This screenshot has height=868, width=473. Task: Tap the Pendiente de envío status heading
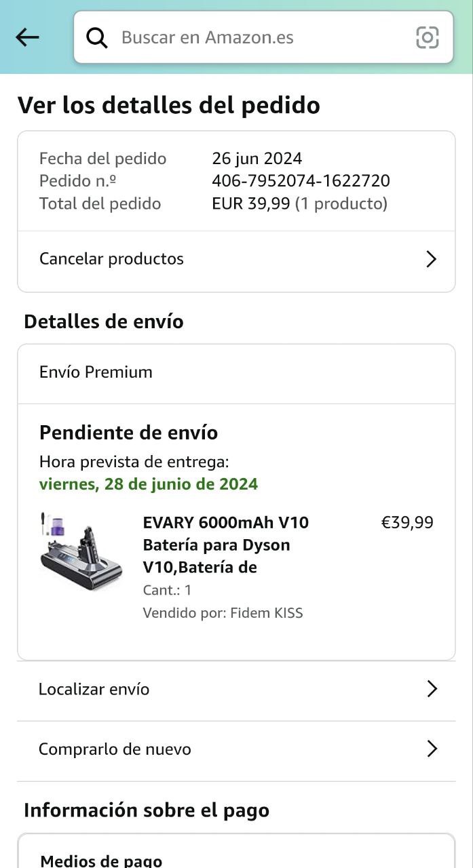tap(128, 433)
